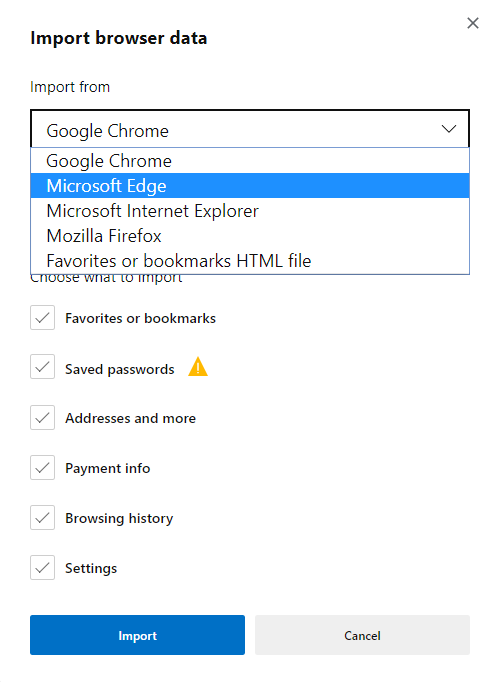
Task: Select Mozilla Firefox as import source
Action: [250, 236]
